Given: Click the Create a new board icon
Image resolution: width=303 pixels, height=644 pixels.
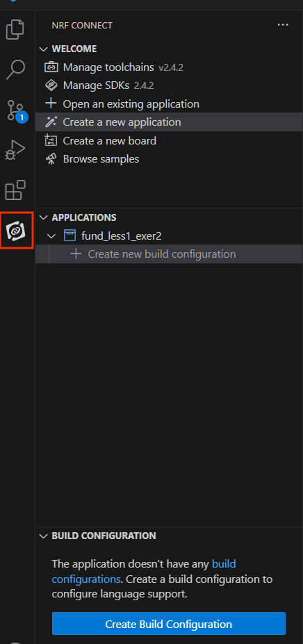Looking at the screenshot, I should coord(51,141).
